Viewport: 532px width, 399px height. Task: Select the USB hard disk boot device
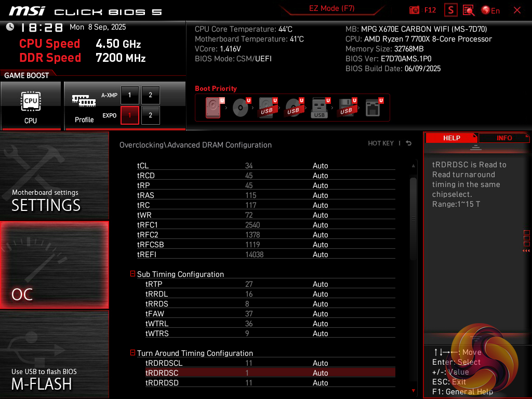click(x=268, y=108)
